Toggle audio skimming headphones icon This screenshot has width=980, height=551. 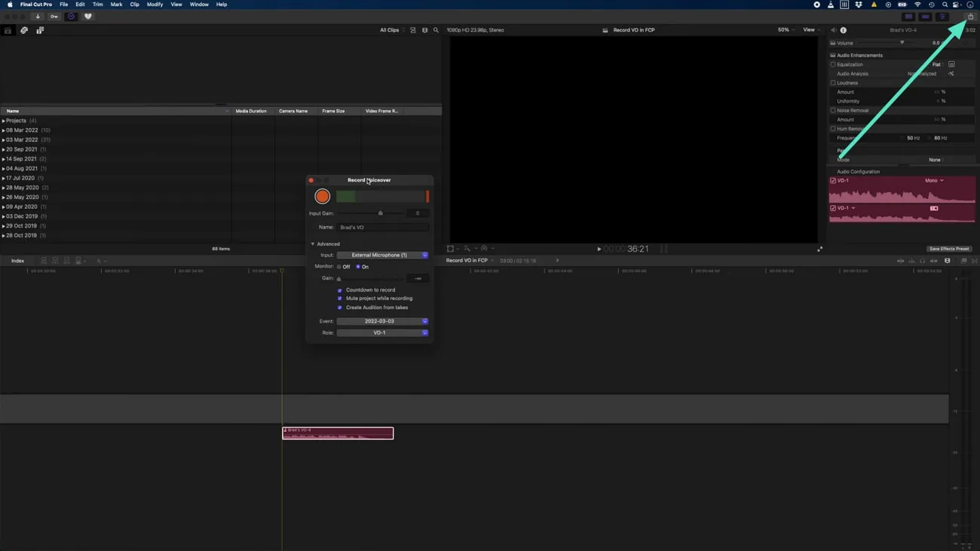922,261
